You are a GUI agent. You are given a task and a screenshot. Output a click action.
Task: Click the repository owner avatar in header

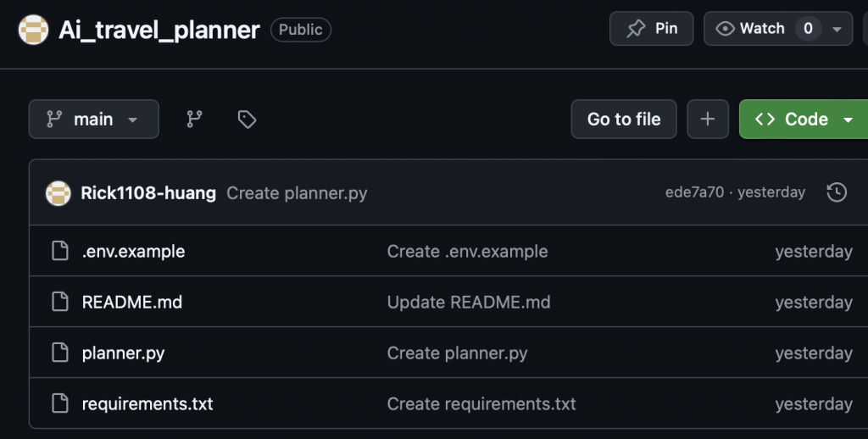33,30
